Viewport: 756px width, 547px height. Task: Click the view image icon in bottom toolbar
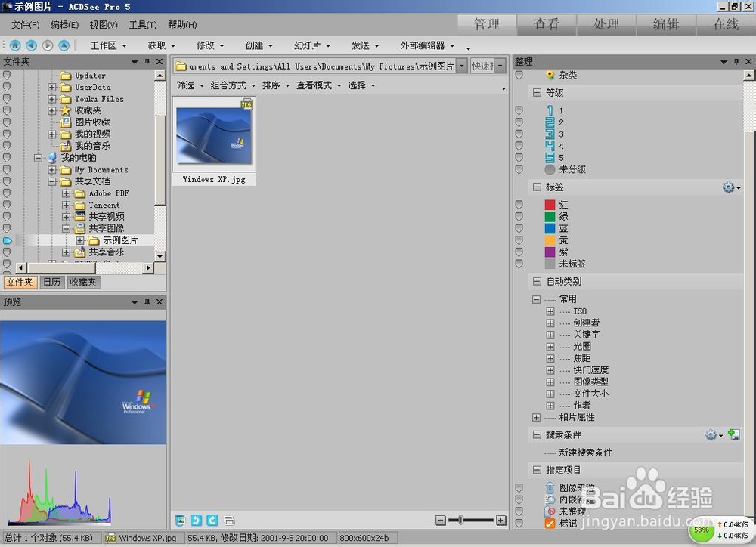click(180, 520)
